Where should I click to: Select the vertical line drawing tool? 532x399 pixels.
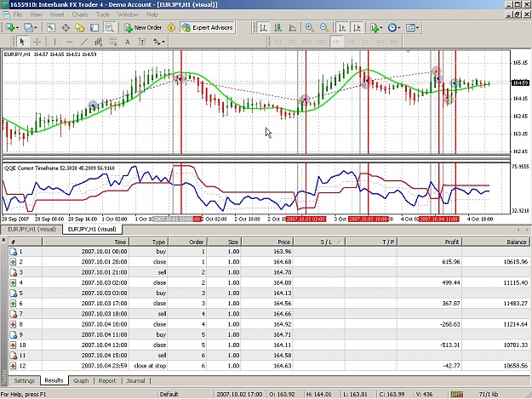pos(54,42)
